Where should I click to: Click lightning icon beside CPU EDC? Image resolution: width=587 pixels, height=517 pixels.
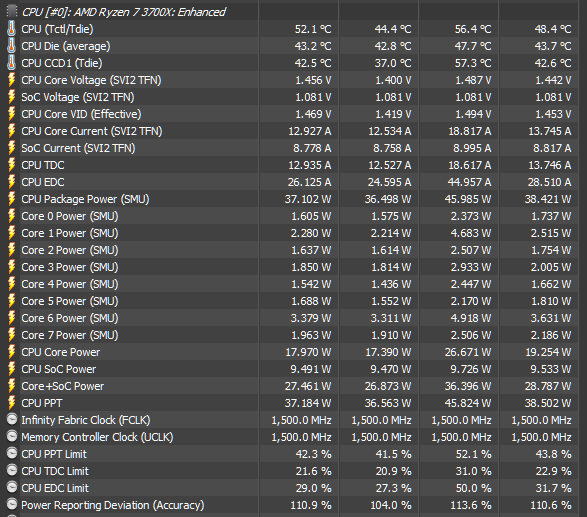[x=12, y=182]
